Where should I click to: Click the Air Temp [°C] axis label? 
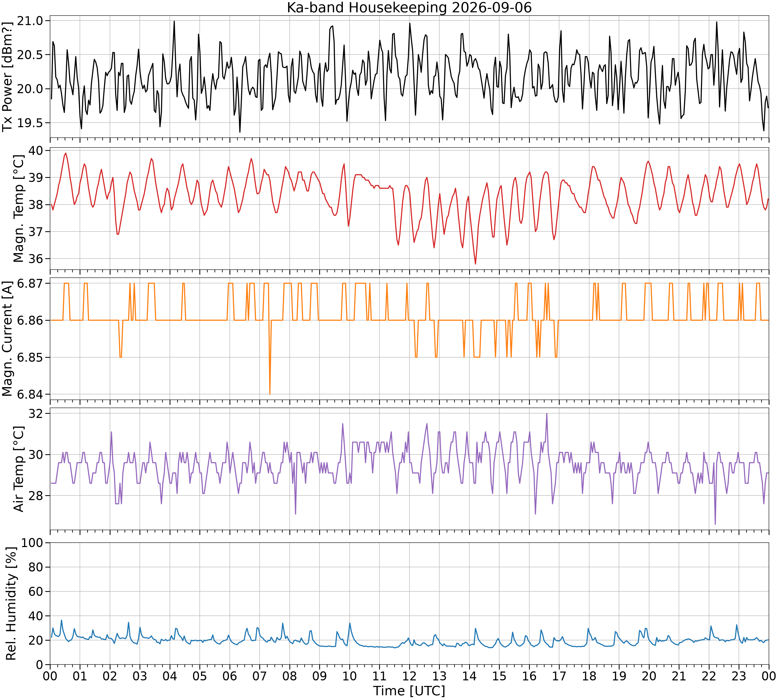pyautogui.click(x=18, y=468)
